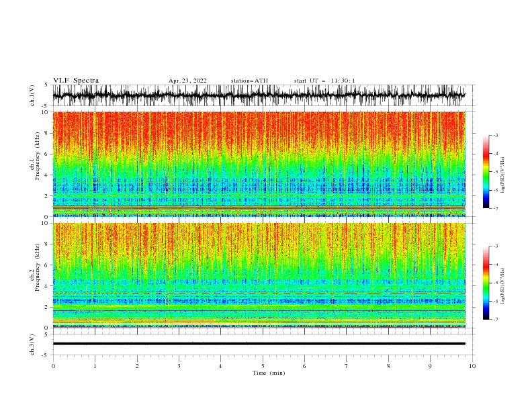532x411 pixels.
Task: Click the ch.3 flat voltage trace
Action: [x=259, y=344]
